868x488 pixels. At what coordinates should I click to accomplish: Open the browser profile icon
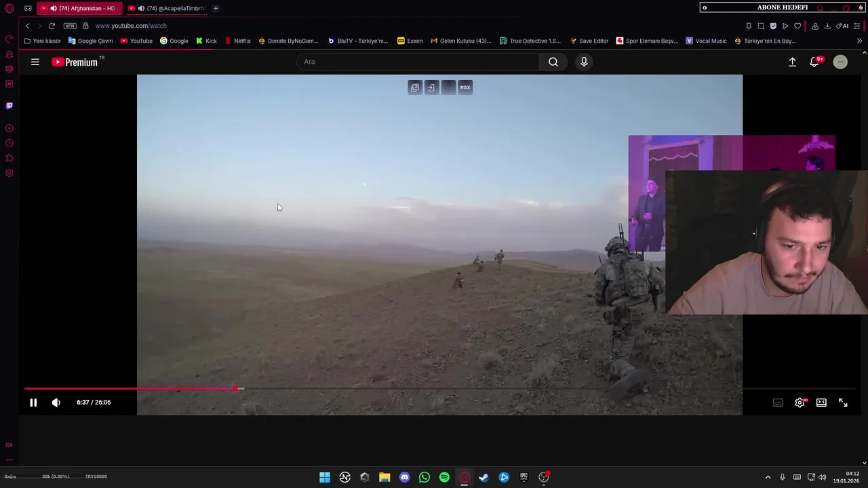(815, 26)
